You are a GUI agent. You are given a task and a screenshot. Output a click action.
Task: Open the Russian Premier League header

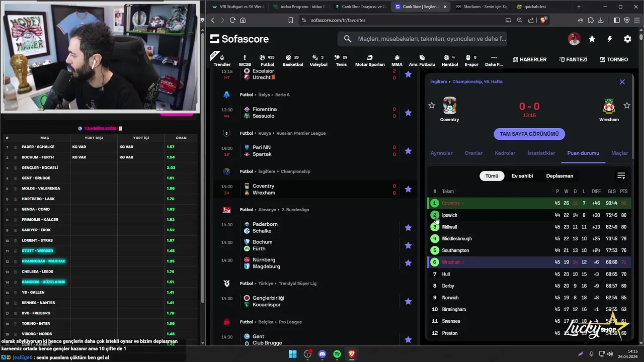(283, 133)
